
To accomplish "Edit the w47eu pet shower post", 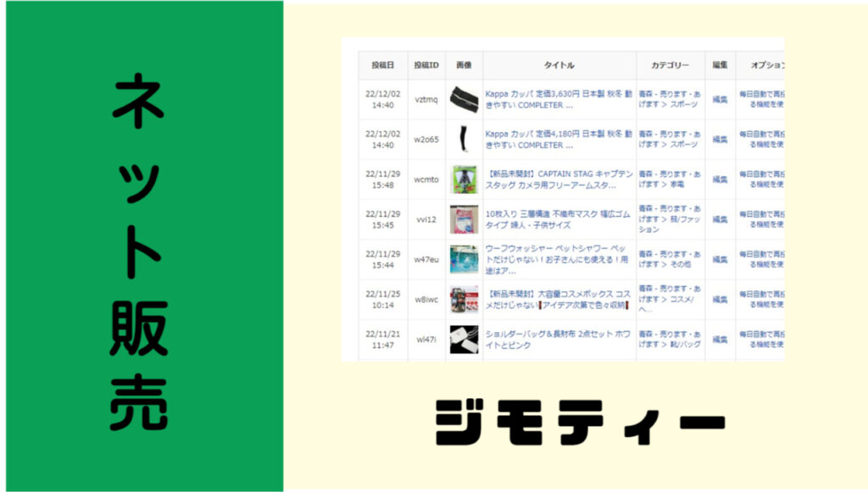I will (x=720, y=259).
